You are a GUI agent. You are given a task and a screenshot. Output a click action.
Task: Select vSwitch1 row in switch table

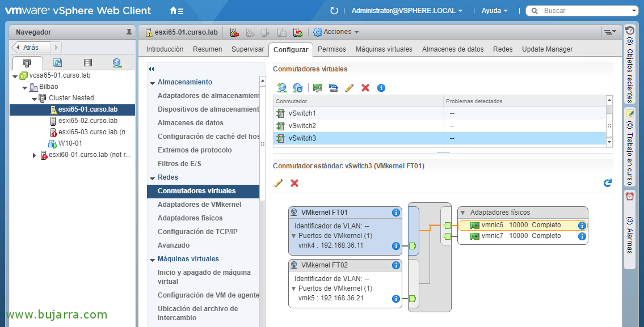(x=440, y=113)
